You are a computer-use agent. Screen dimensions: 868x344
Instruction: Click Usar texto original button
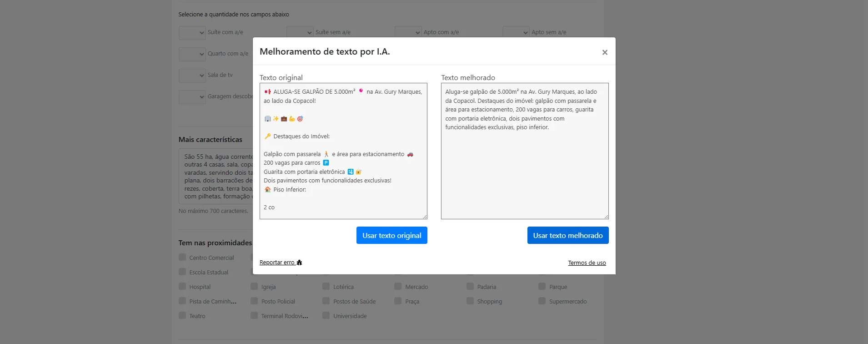coord(391,235)
